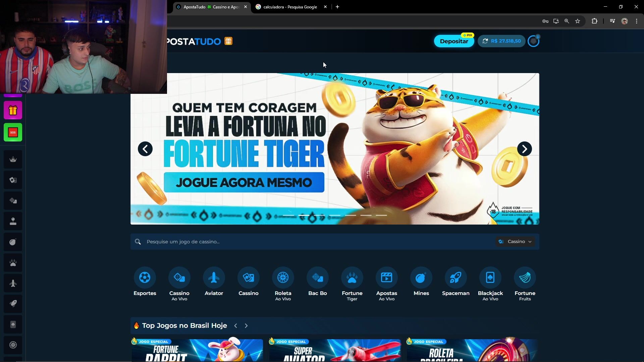
Task: Click the install app icon in address bar
Action: tap(556, 21)
